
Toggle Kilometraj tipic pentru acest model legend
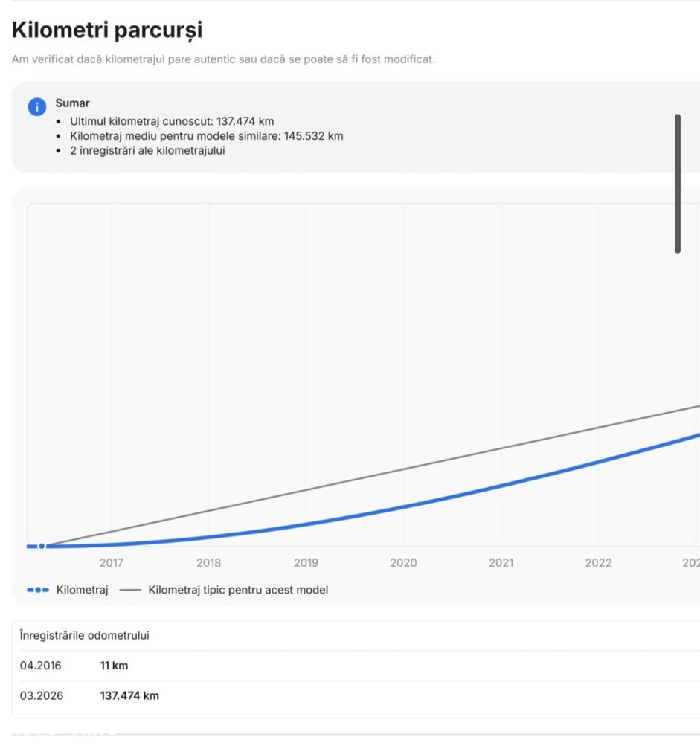pos(238,590)
